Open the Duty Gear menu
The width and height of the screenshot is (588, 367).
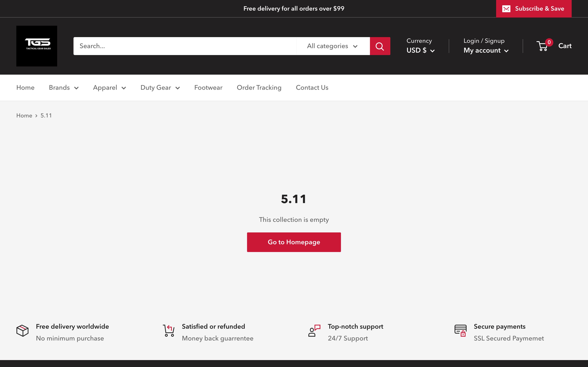160,88
